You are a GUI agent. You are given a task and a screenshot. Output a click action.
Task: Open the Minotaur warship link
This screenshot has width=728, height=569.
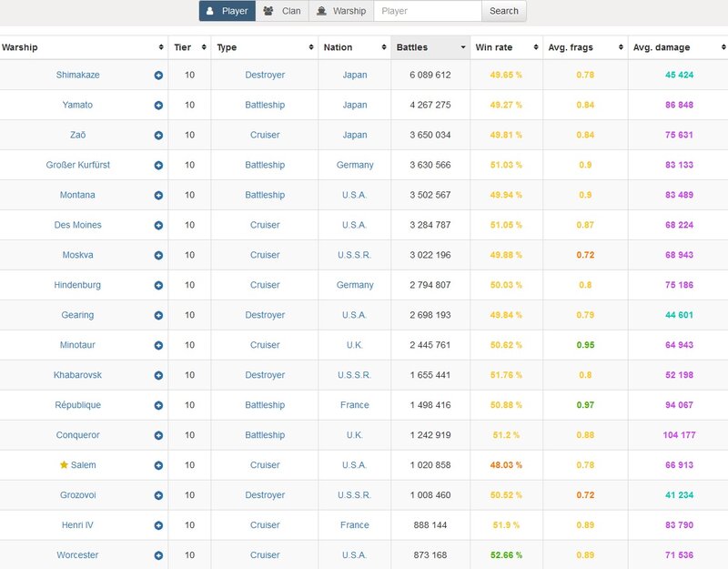(x=77, y=345)
